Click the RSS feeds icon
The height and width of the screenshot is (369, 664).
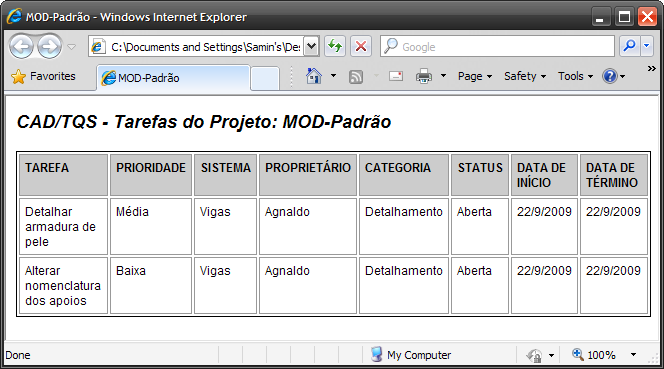click(x=356, y=77)
